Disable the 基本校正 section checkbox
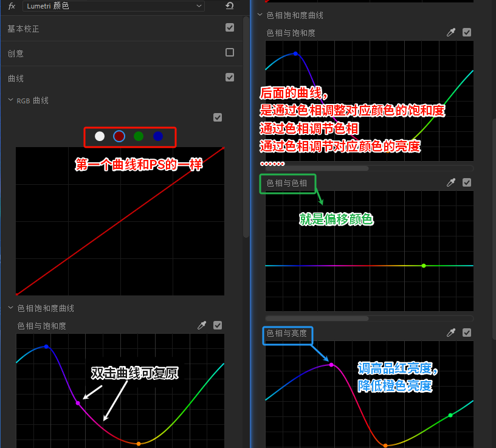The image size is (496, 448). 230,27
